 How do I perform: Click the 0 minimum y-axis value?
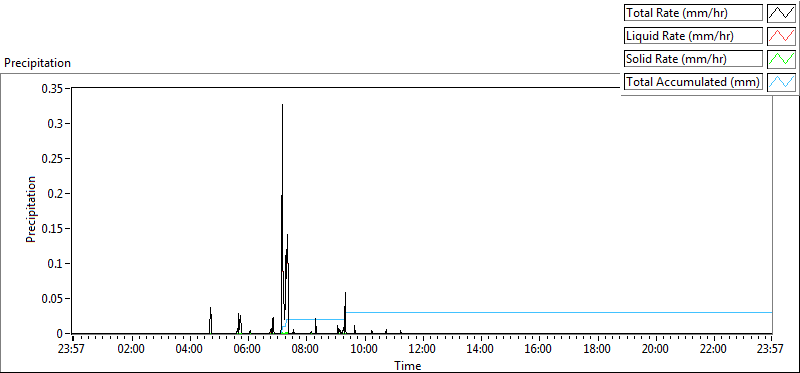(x=60, y=334)
